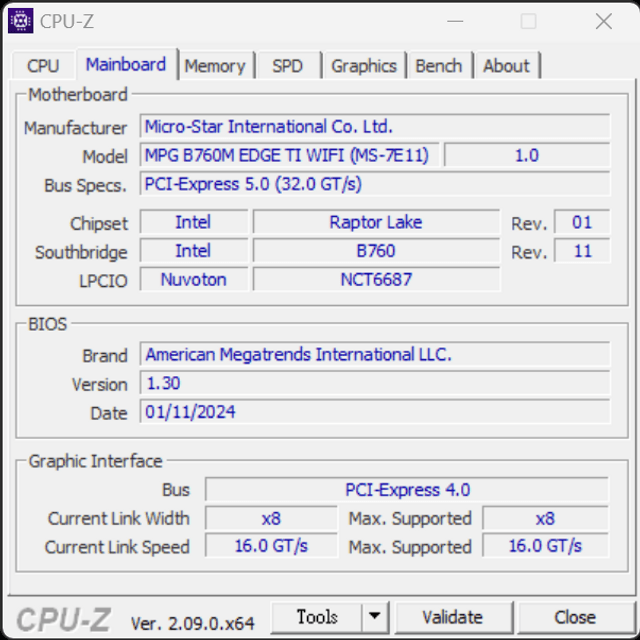The image size is (640, 640).
Task: Go to the SPD tab
Action: coord(288,66)
